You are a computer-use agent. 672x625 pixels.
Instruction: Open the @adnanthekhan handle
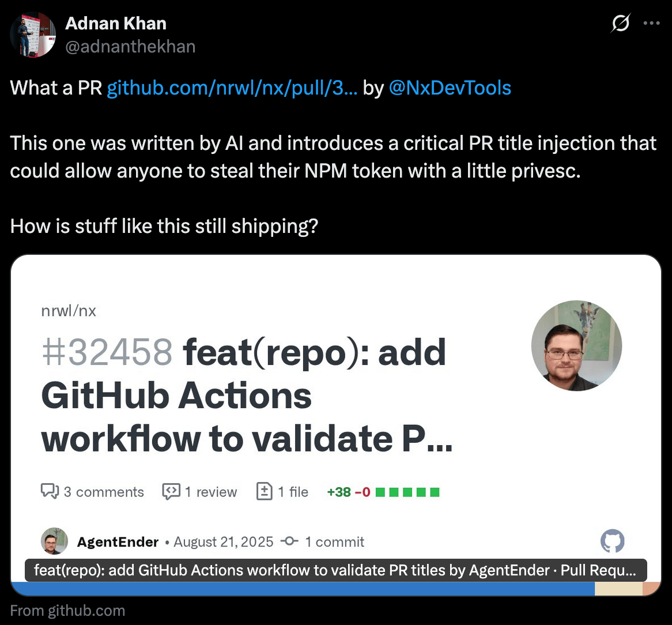[130, 46]
